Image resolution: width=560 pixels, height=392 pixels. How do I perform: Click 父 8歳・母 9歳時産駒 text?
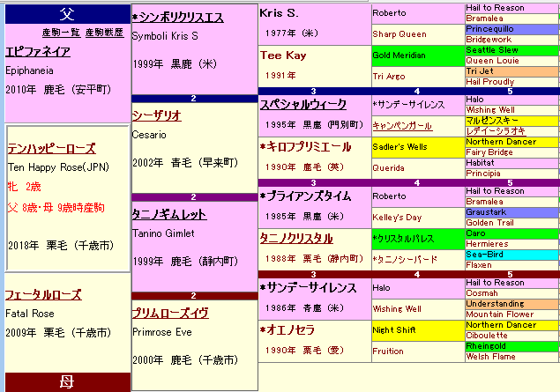(x=56, y=208)
